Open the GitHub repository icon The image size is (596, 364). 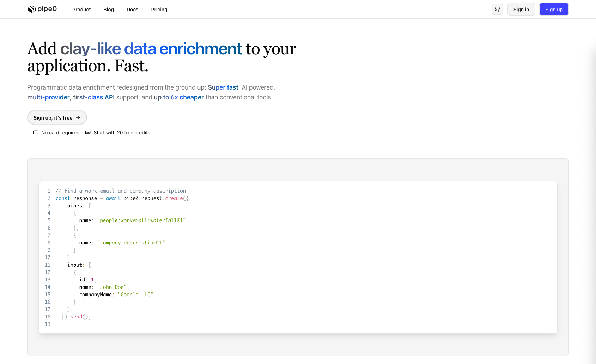(497, 9)
